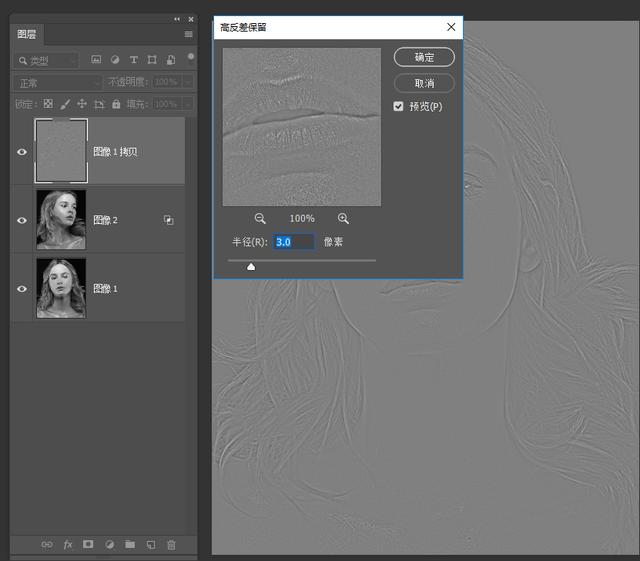Uncheck the 预览(P) preview checkbox

[399, 106]
